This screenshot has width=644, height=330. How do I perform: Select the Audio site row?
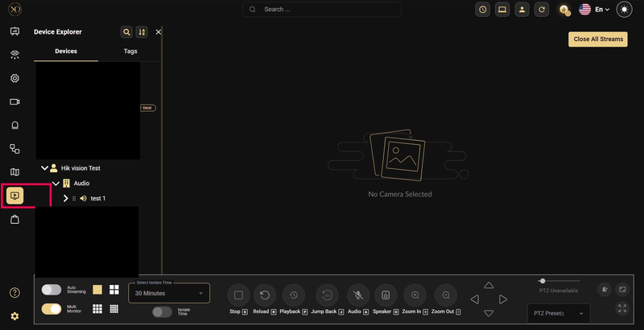pos(81,183)
